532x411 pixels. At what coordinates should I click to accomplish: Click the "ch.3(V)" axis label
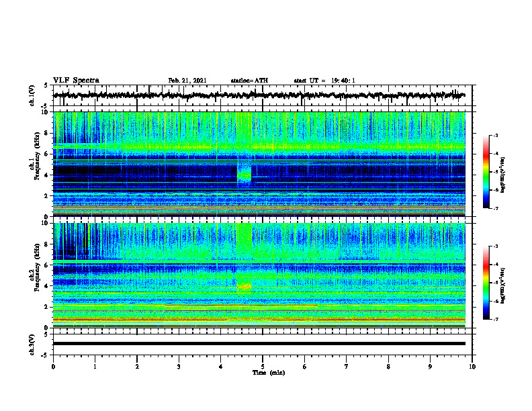click(32, 345)
